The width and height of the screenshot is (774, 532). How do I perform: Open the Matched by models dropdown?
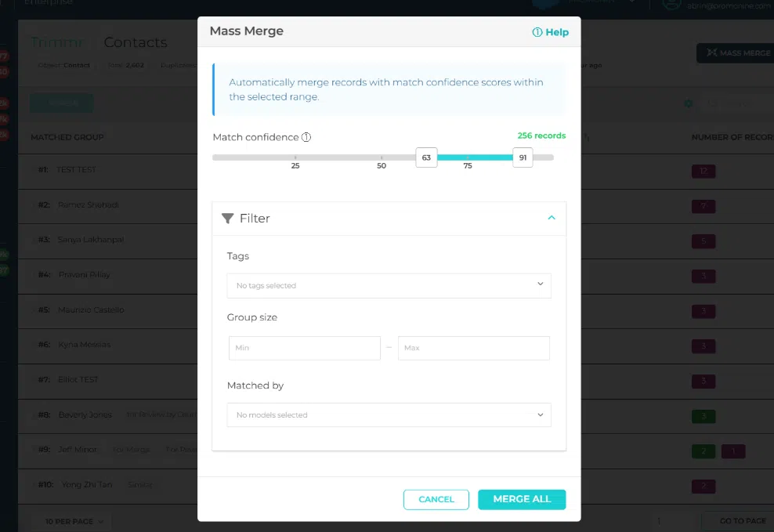[x=389, y=414]
